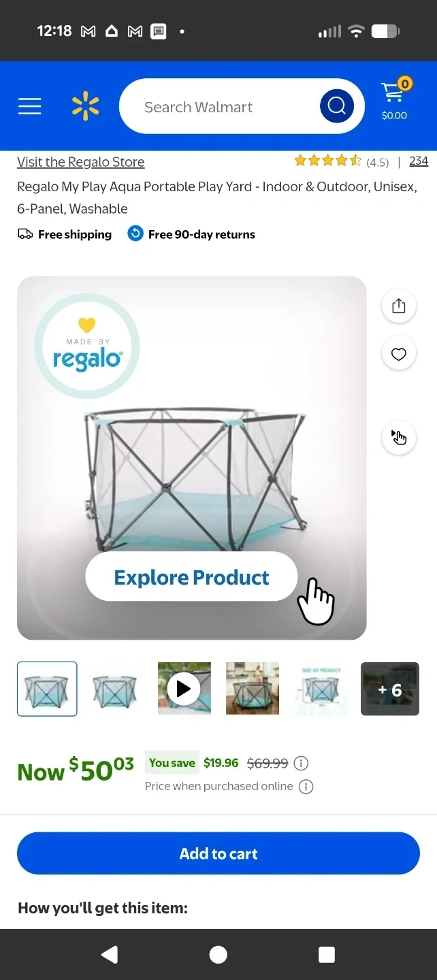Open the 234 reviews count link
Screen dimensions: 437x980
(419, 161)
